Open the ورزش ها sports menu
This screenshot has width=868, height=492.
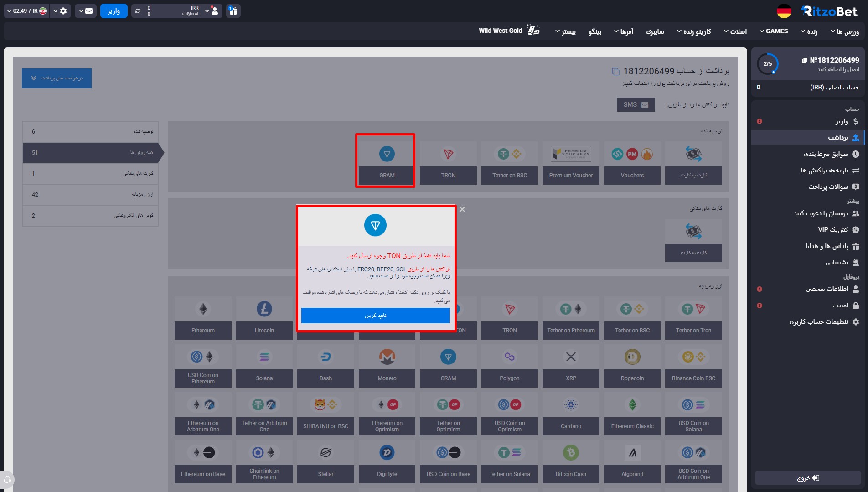coord(845,31)
